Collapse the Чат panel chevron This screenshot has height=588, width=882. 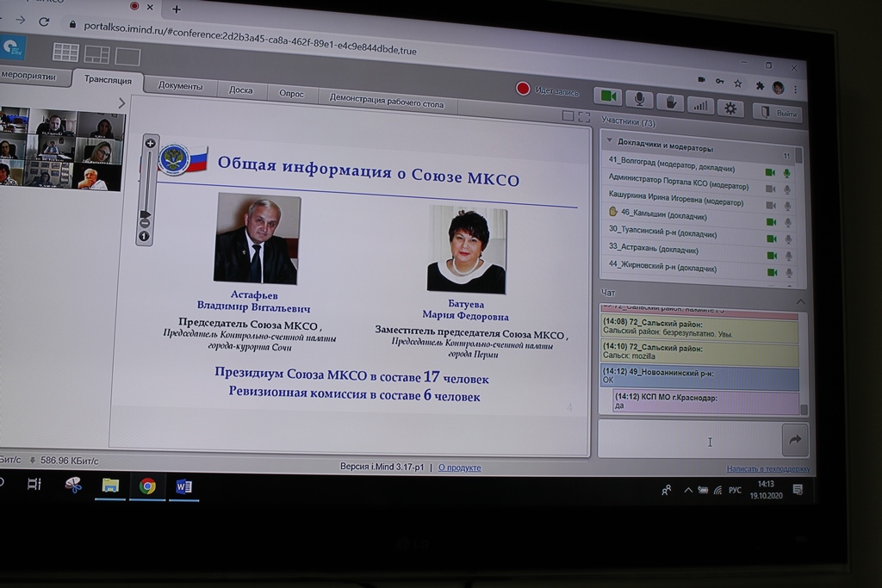tap(800, 301)
